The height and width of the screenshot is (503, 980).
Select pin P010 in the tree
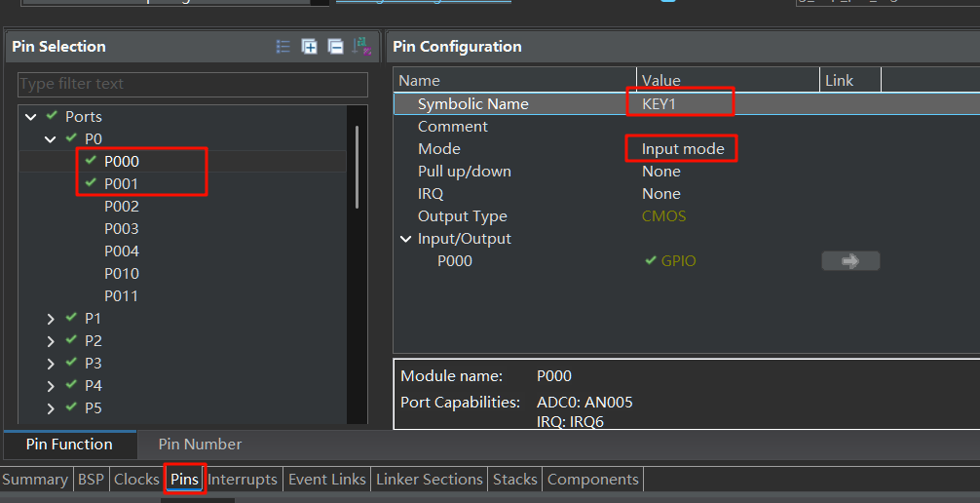coord(121,274)
